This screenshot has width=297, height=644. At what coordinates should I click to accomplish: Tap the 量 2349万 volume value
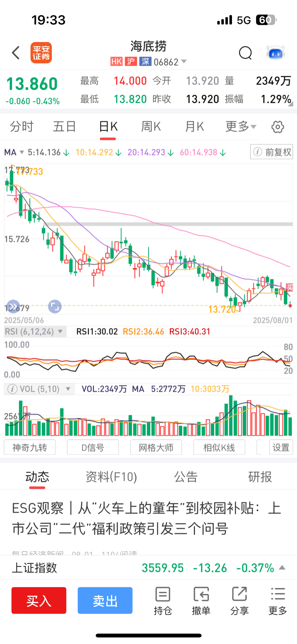[273, 81]
